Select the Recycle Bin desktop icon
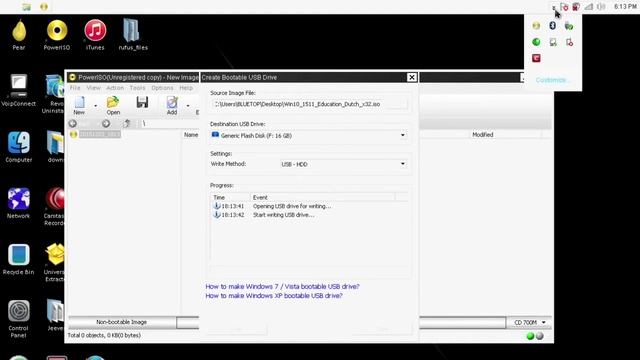The width and height of the screenshot is (640, 360). [18, 259]
